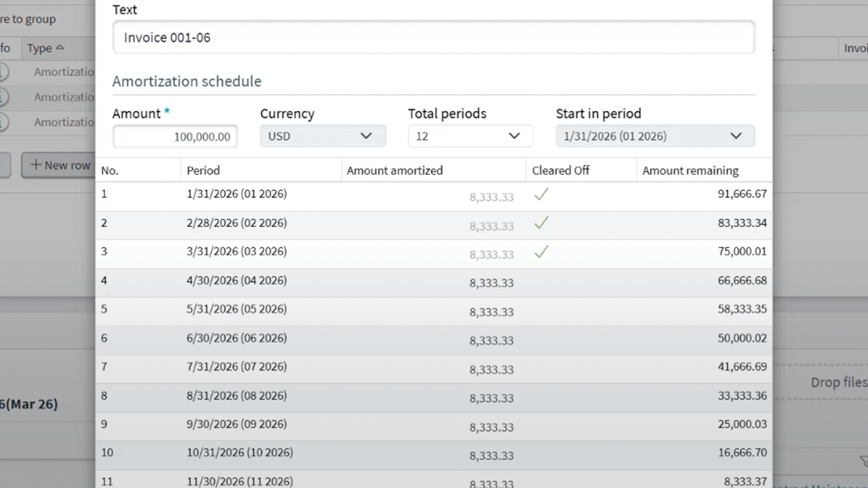Click the 8,333.33 amount for period 10
Image resolution: width=868 pixels, height=488 pixels.
(x=492, y=456)
